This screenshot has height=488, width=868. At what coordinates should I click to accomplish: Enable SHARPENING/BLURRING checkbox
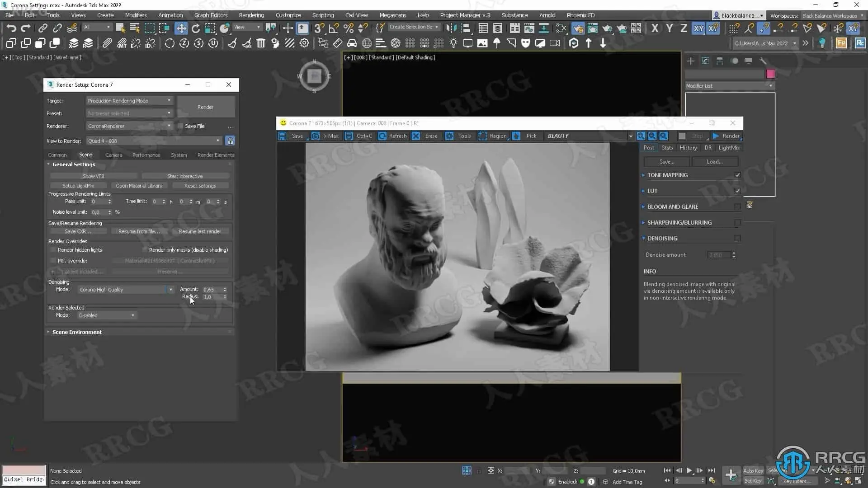737,223
